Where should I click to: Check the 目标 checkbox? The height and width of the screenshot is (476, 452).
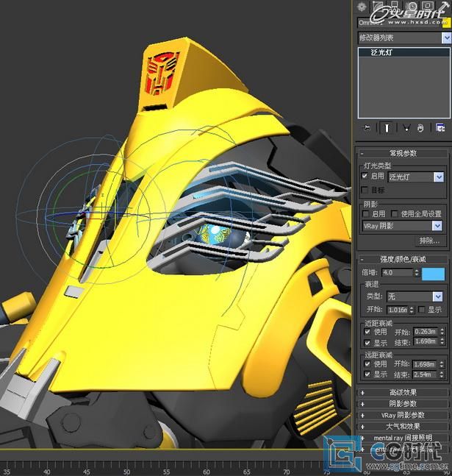coord(365,190)
